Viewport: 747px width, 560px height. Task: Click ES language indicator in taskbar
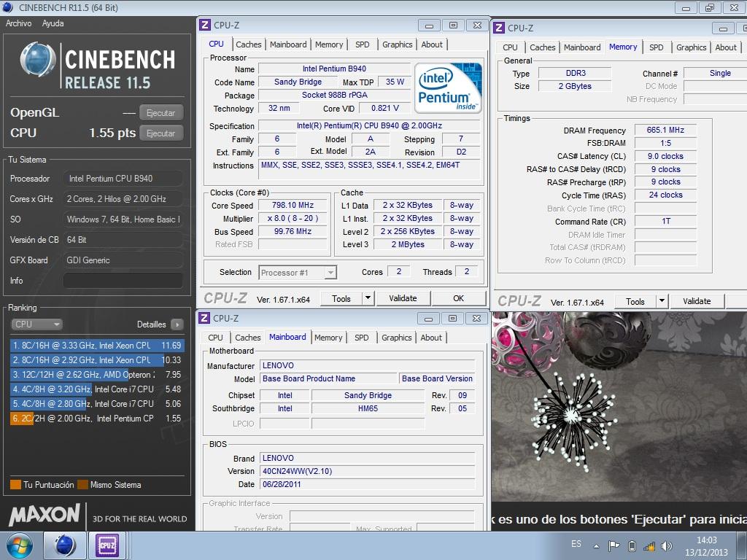[576, 544]
